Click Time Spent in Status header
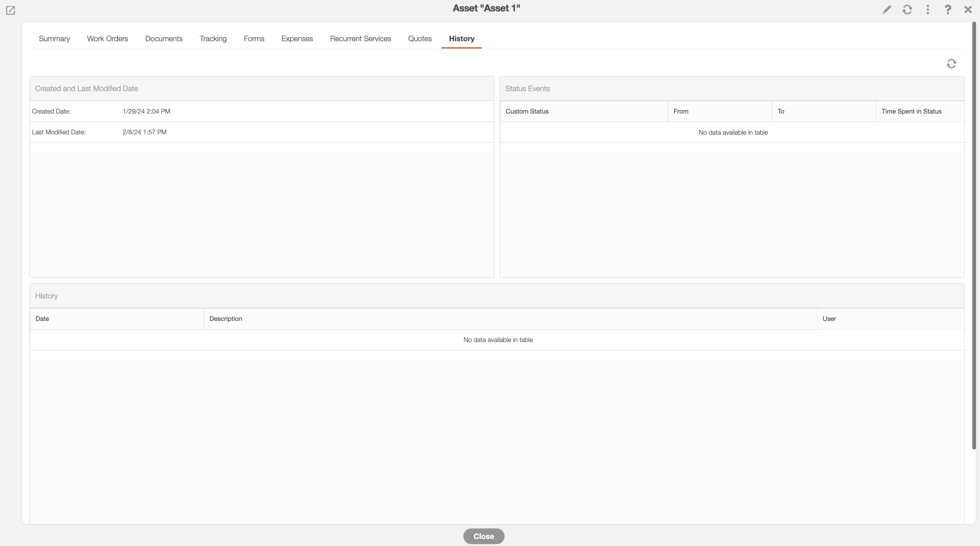The width and height of the screenshot is (980, 546). click(x=912, y=112)
